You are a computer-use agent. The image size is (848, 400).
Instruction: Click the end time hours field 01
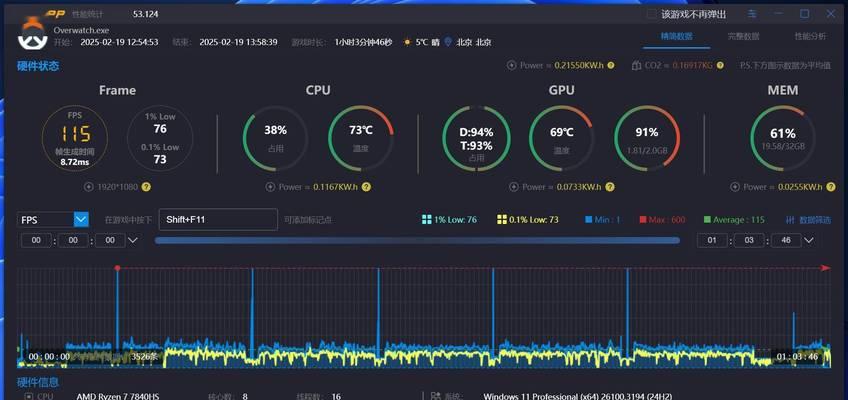tap(712, 240)
